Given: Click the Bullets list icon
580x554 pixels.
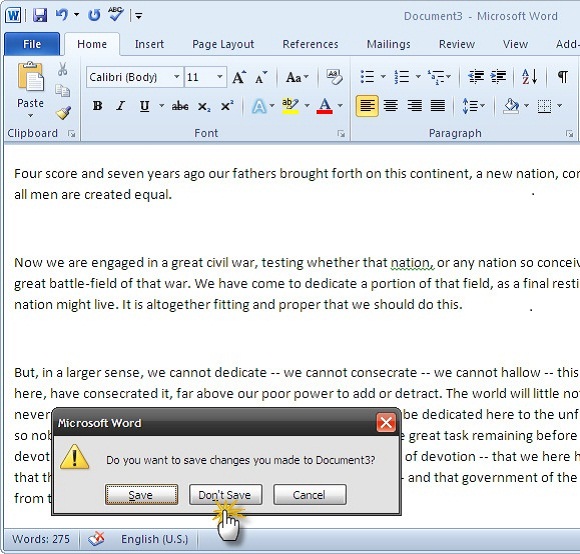Looking at the screenshot, I should (367, 77).
